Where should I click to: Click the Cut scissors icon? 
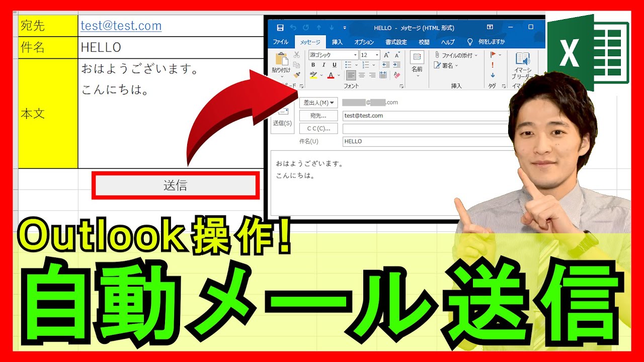click(297, 55)
